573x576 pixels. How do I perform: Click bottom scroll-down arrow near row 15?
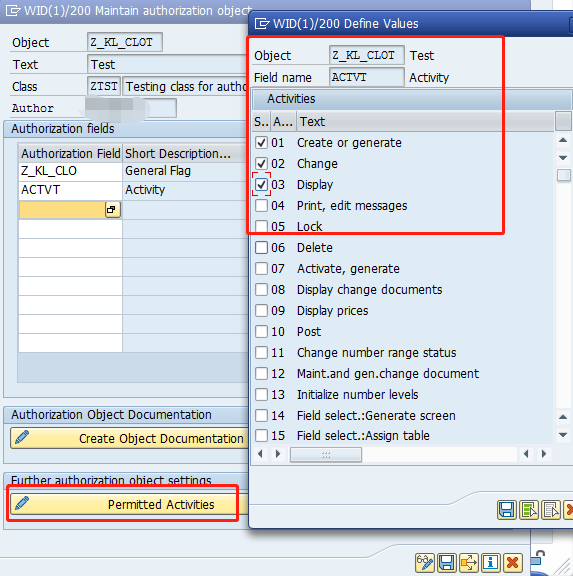coord(563,435)
